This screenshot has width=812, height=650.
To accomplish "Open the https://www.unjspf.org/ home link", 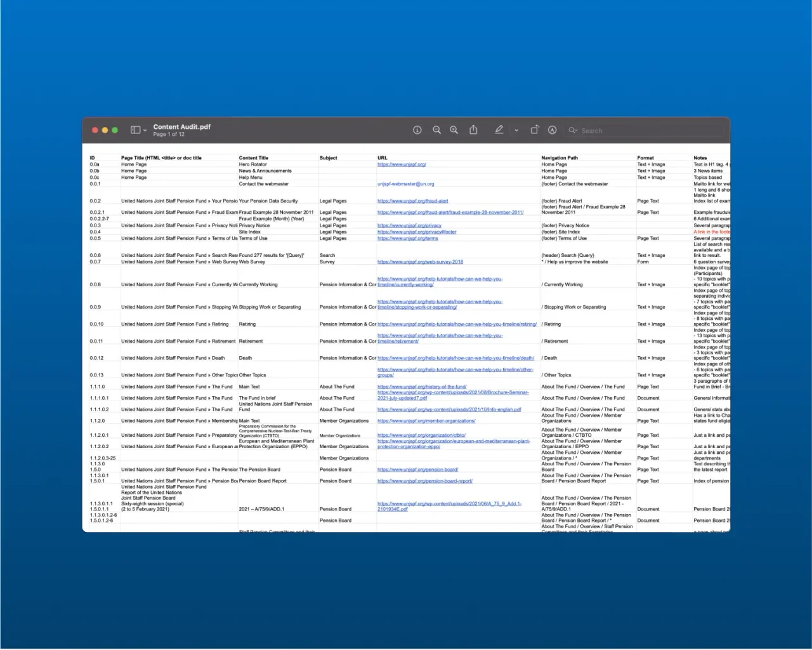I will coord(402,164).
